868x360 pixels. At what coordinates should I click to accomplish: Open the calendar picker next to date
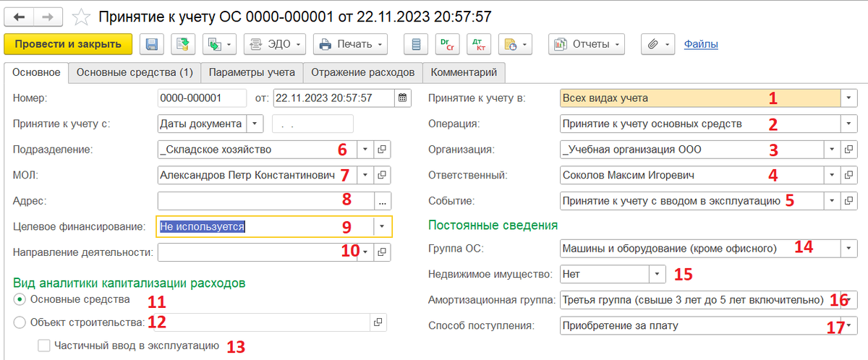pyautogui.click(x=403, y=98)
